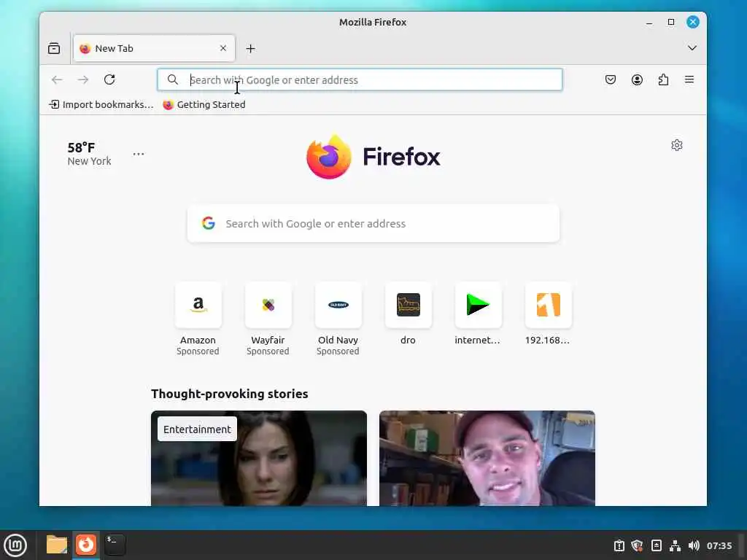The width and height of the screenshot is (747, 560).
Task: Click the Thought-provoking stories heading
Action: coord(230,394)
